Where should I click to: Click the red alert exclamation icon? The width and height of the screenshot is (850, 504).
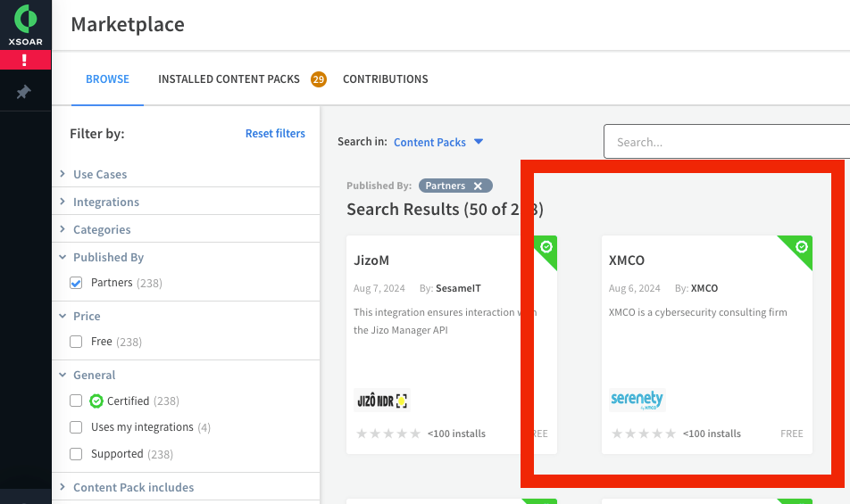(25, 61)
